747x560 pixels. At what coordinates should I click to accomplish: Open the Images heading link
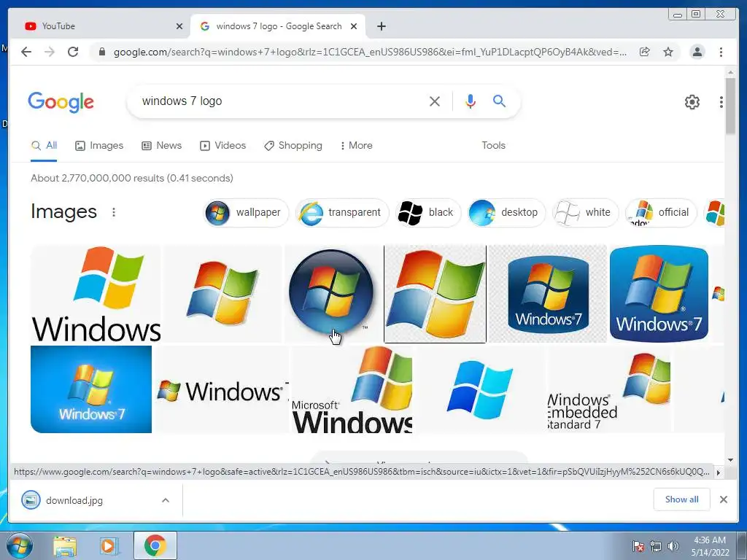[63, 212]
